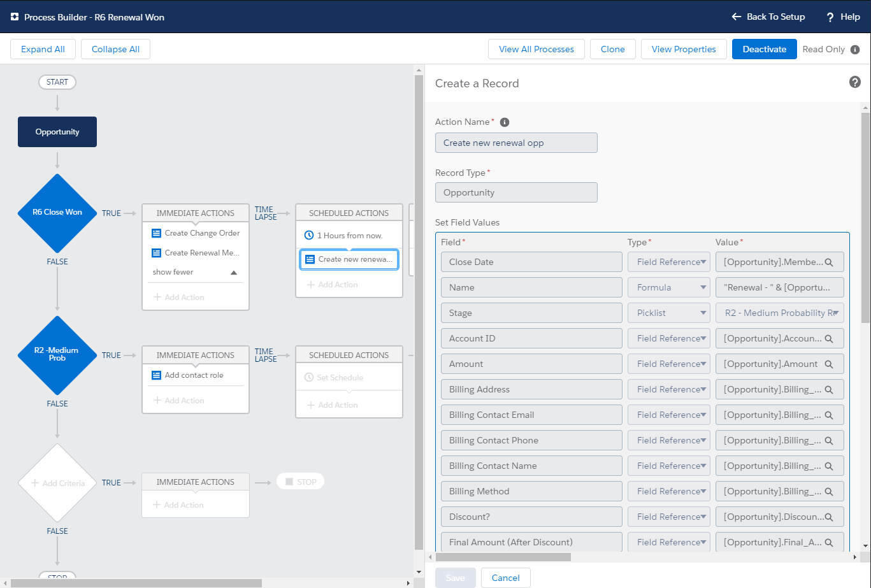Click the Create Renewal Me... action icon
Image resolution: width=871 pixels, height=588 pixels.
[x=156, y=253]
